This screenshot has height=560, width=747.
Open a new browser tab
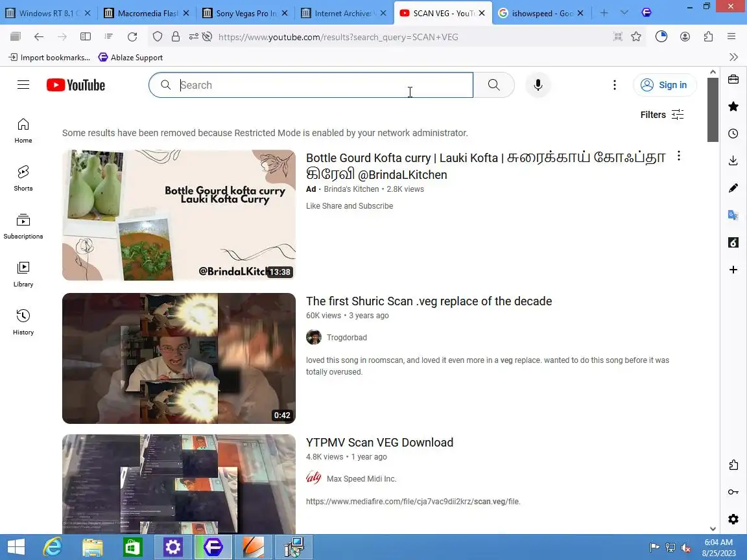pyautogui.click(x=604, y=13)
